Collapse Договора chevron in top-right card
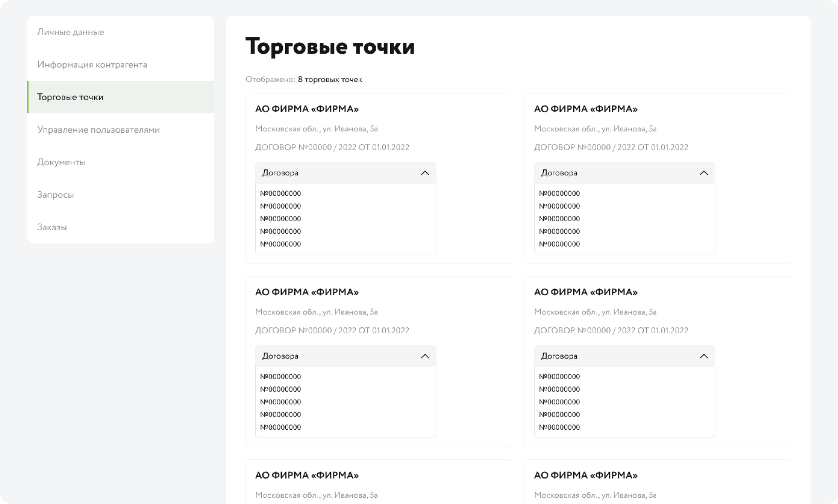 click(x=703, y=173)
